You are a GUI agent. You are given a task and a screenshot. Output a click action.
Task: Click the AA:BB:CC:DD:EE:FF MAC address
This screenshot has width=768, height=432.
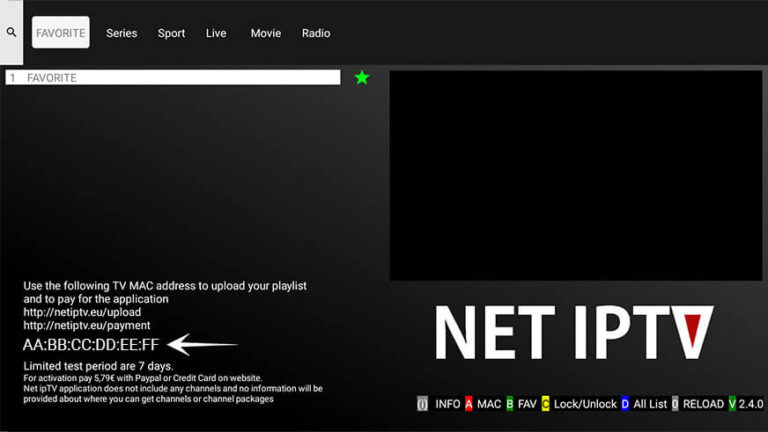[x=91, y=345]
